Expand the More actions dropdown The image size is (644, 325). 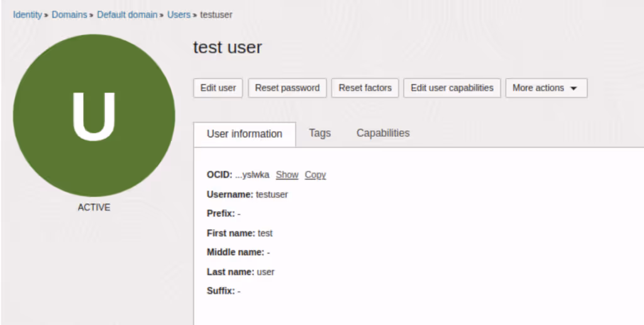(x=547, y=88)
